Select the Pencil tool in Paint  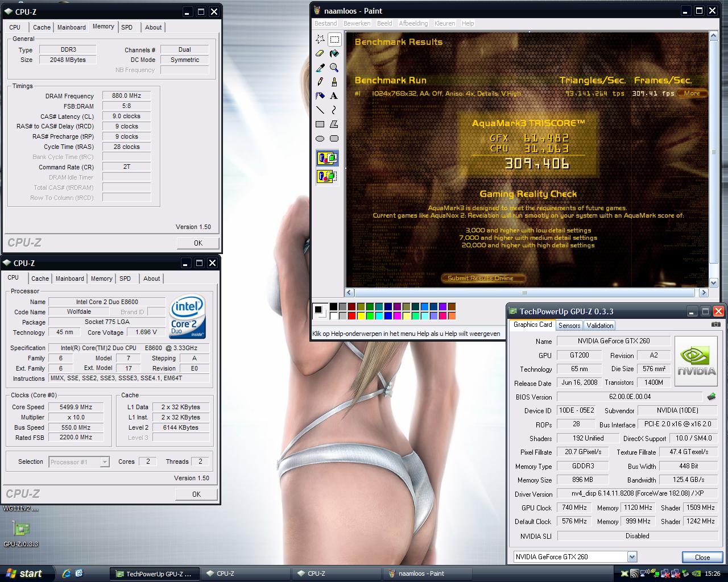[320, 82]
